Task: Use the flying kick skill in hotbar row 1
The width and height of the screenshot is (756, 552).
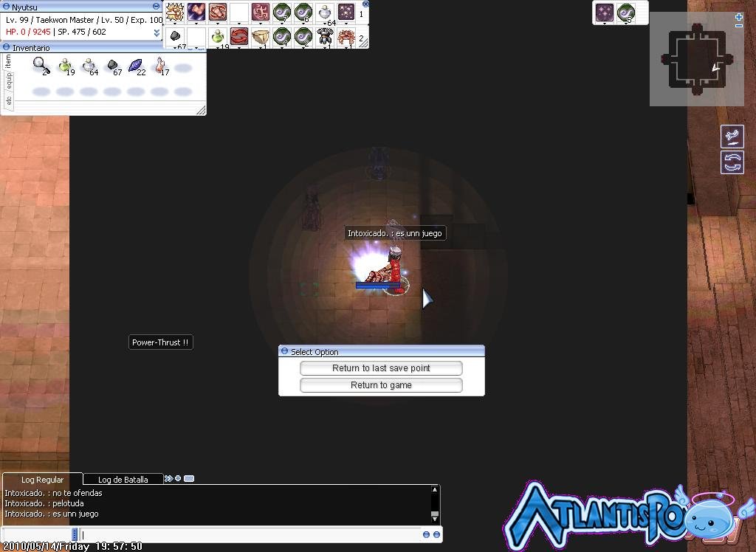Action: coord(196,13)
